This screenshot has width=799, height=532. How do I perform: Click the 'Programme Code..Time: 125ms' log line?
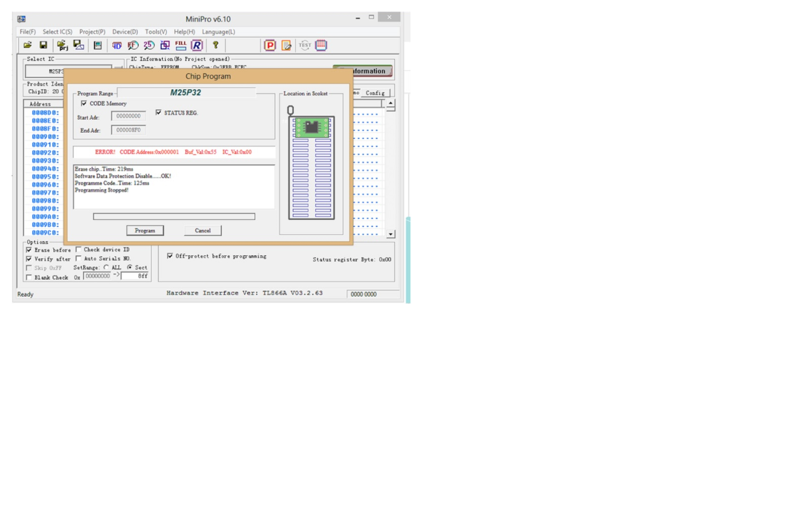click(x=112, y=183)
